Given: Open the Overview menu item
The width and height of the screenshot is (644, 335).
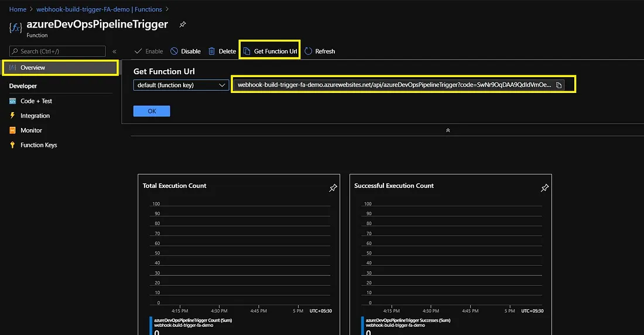Looking at the screenshot, I should (x=60, y=68).
